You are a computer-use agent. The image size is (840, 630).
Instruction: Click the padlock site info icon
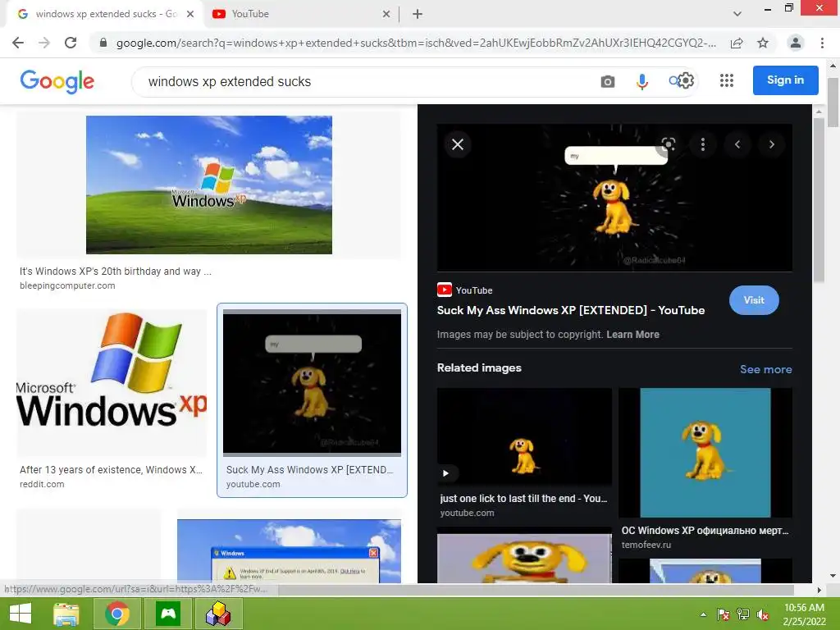click(103, 43)
